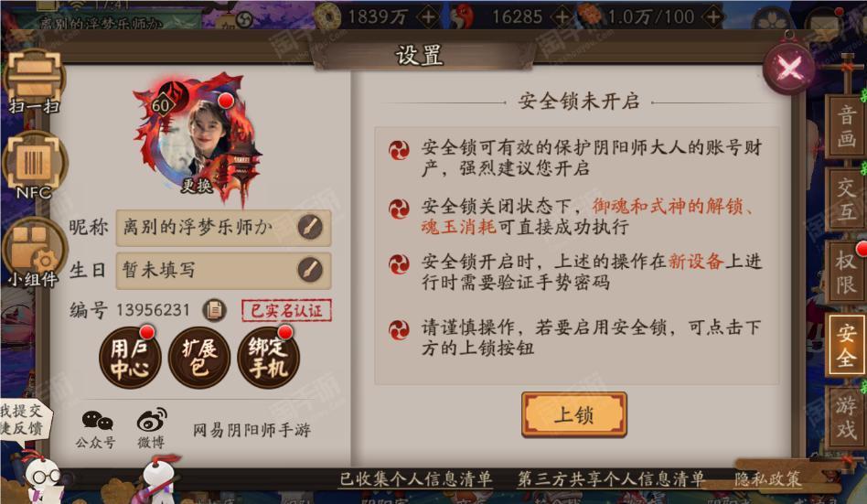Image resolution: width=867 pixels, height=504 pixels.
Task: Open the 微博 Weibo icon
Action: point(152,429)
